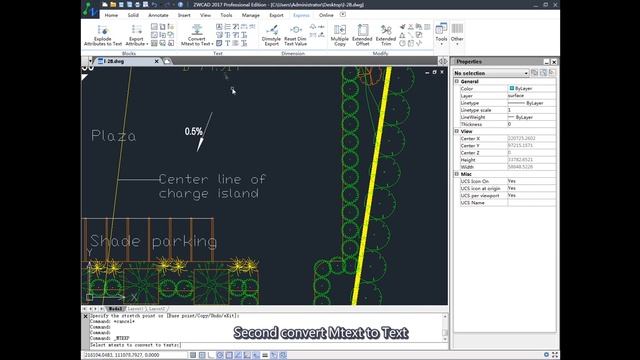
Task: Open the Other ribbon panel button
Action: [457, 34]
